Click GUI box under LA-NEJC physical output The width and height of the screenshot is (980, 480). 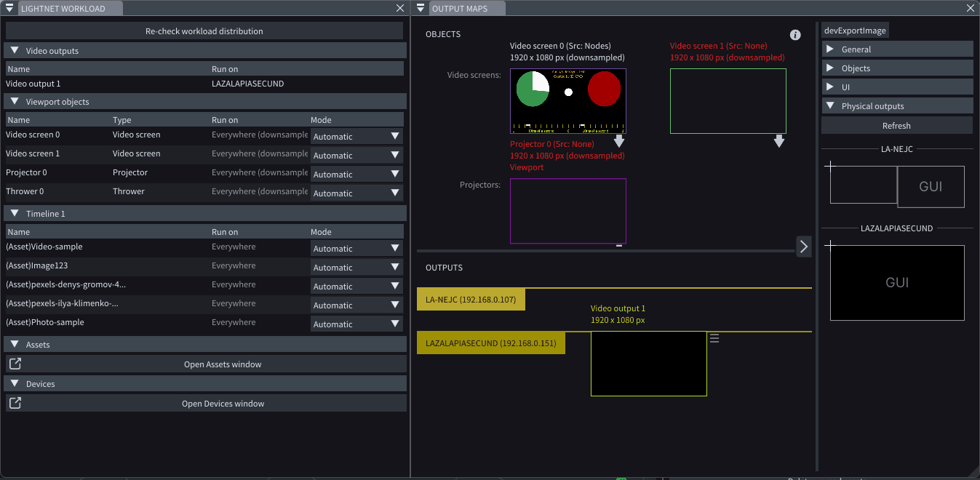(x=931, y=187)
